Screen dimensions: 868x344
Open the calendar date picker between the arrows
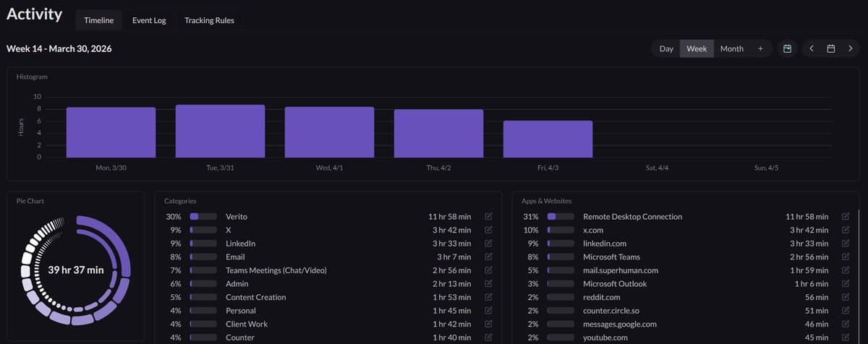pyautogui.click(x=831, y=48)
